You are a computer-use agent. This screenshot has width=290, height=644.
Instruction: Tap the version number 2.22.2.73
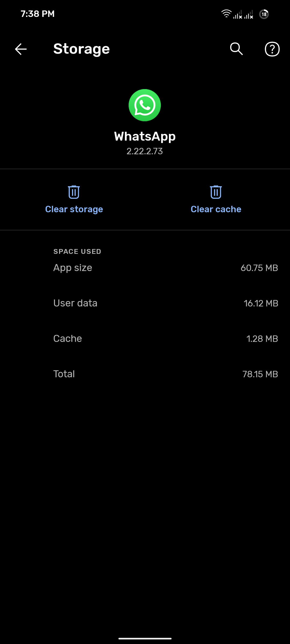point(145,151)
